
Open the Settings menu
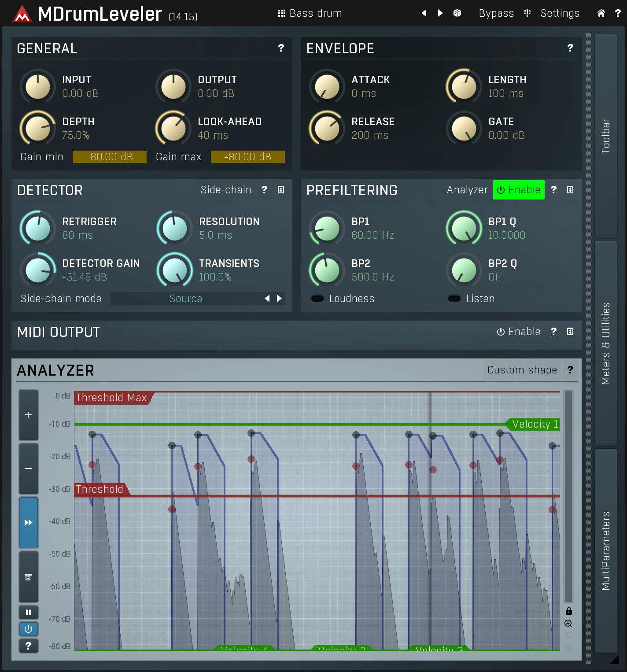[x=560, y=13]
